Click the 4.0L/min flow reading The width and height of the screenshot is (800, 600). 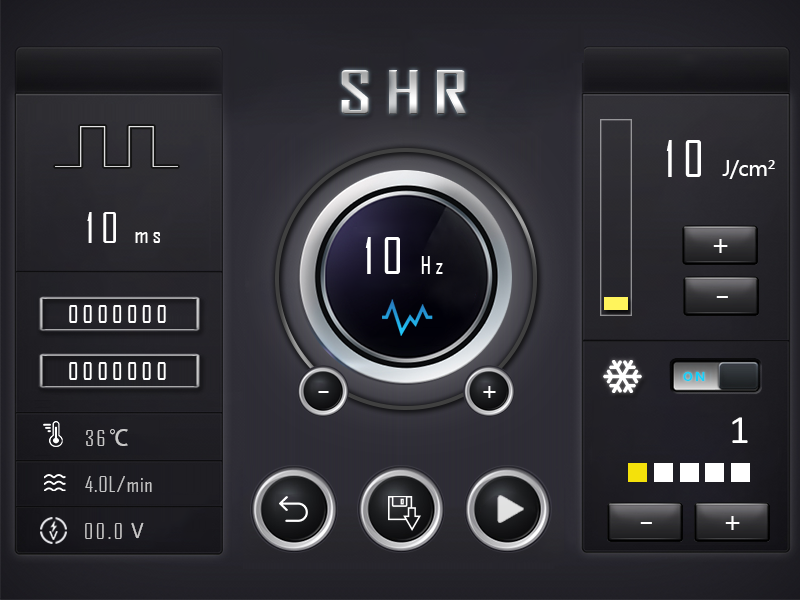click(119, 484)
